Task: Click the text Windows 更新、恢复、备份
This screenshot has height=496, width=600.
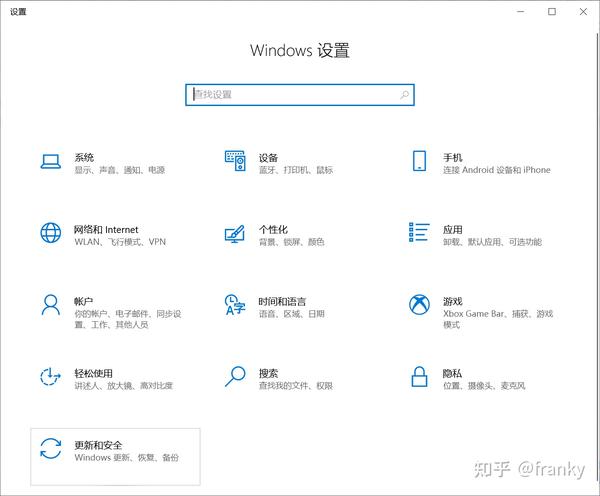Action: (x=127, y=458)
